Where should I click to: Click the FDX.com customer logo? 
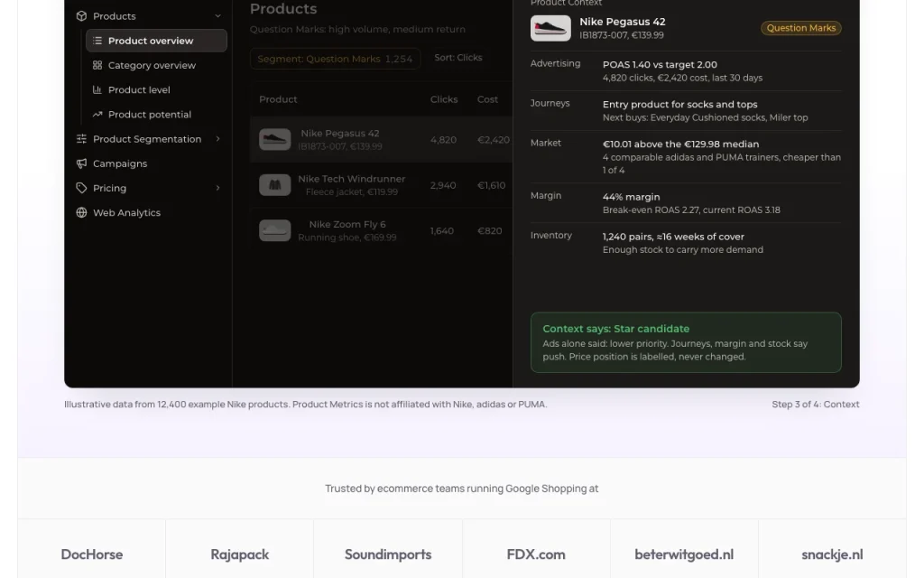click(536, 555)
